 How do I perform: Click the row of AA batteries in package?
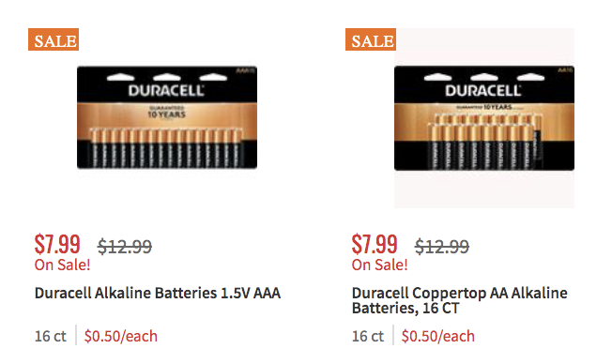[x=485, y=142]
